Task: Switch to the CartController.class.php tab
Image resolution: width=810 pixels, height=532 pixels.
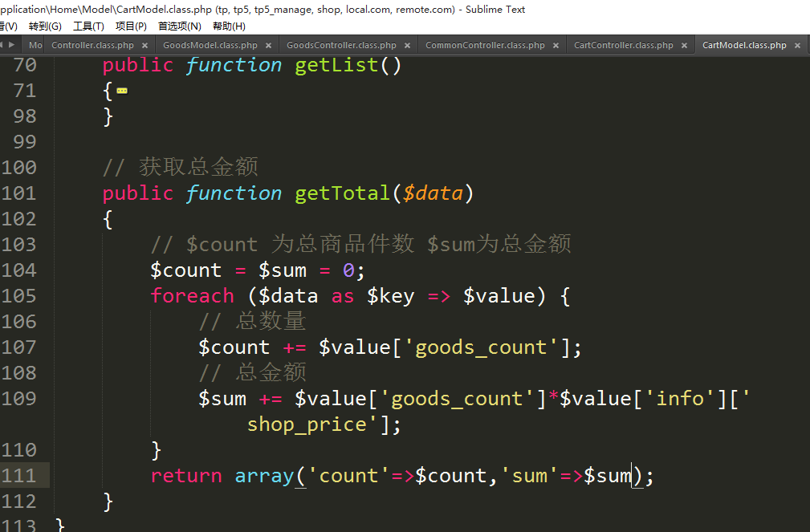Action: tap(623, 46)
